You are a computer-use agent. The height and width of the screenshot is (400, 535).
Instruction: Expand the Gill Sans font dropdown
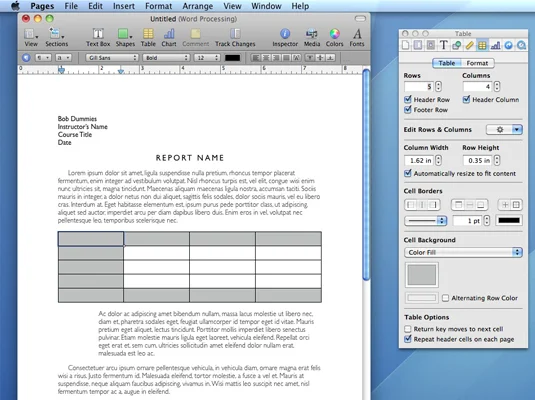(x=112, y=58)
